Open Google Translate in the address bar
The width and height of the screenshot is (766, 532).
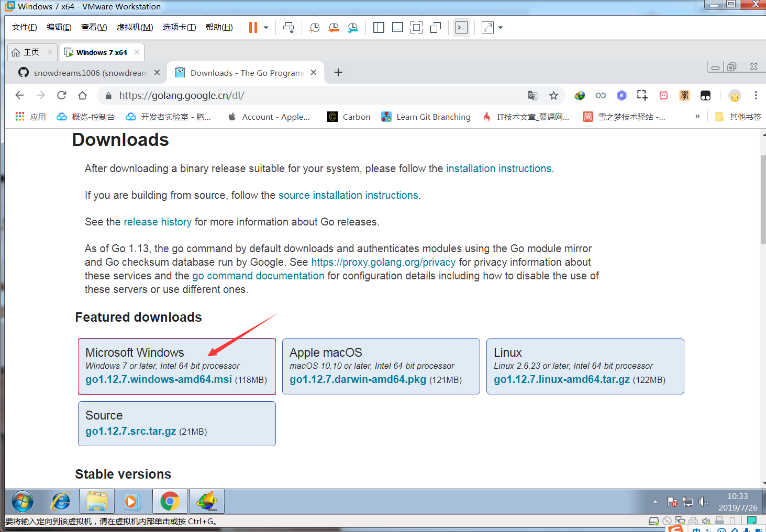[532, 96]
